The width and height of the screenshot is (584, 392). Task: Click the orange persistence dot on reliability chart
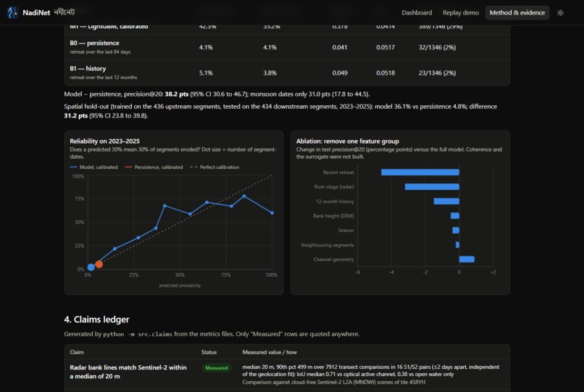(99, 264)
